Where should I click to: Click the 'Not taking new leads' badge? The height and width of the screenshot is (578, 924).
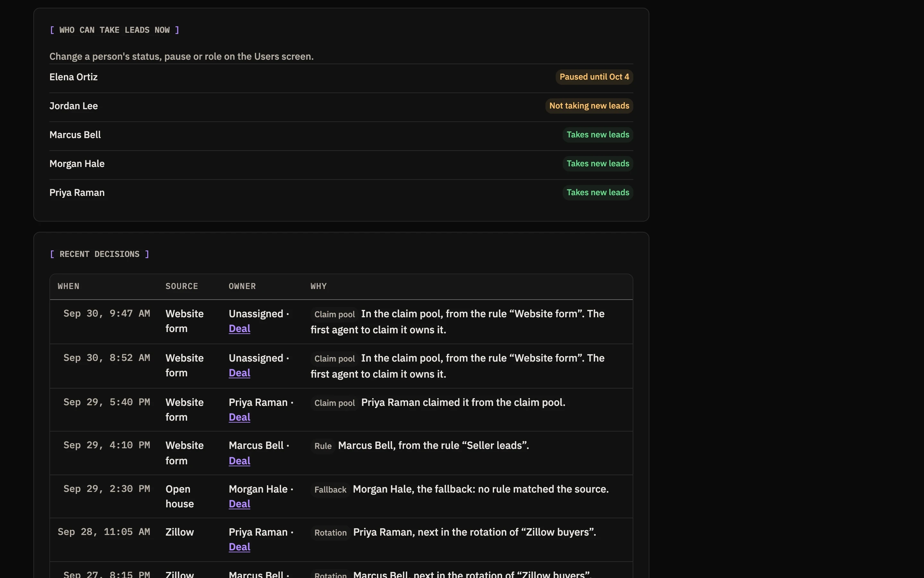(x=589, y=106)
